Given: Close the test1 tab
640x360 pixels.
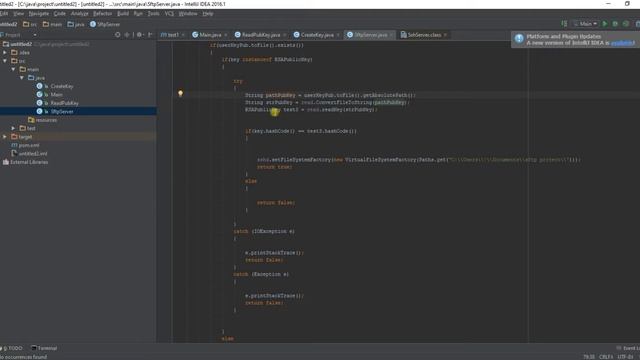Looking at the screenshot, I should click(183, 35).
